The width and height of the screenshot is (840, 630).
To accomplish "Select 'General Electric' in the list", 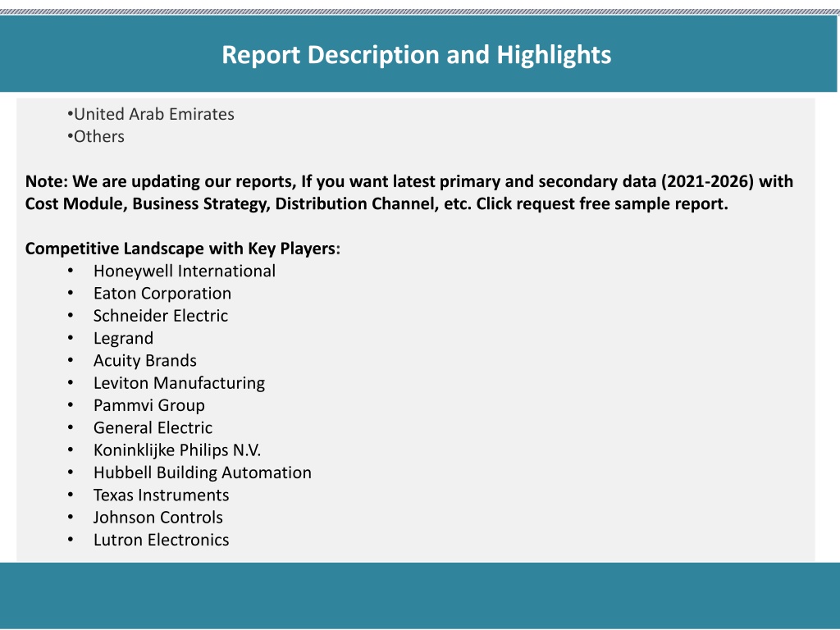I will point(153,428).
